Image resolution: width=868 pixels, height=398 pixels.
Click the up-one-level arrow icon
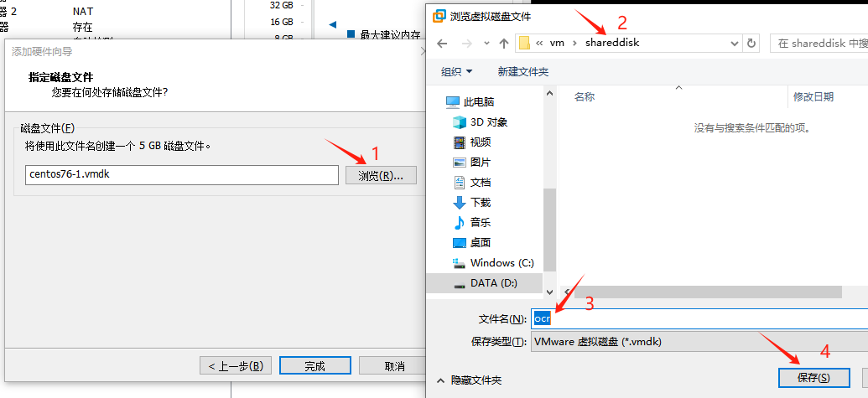pyautogui.click(x=503, y=43)
